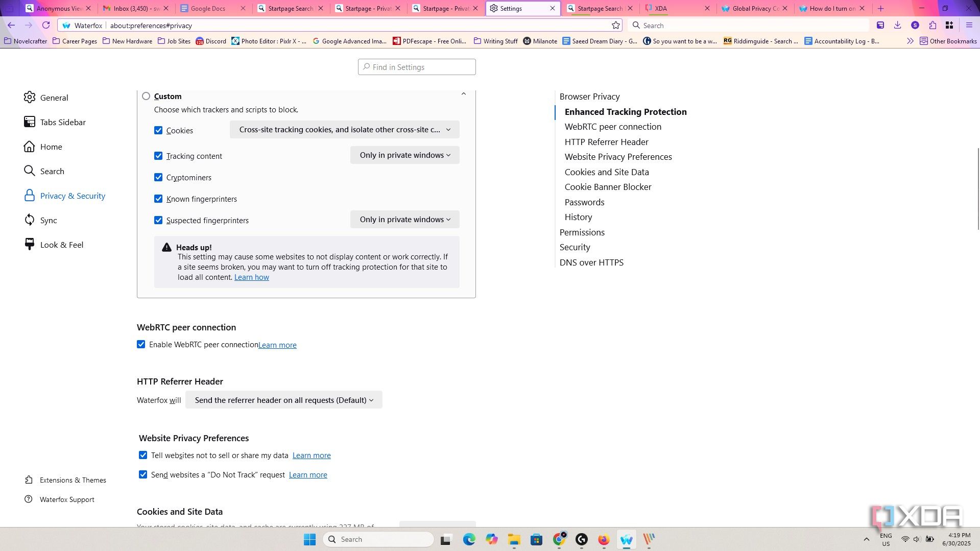Open File Explorer from the taskbar
The image size is (980, 551).
click(514, 539)
